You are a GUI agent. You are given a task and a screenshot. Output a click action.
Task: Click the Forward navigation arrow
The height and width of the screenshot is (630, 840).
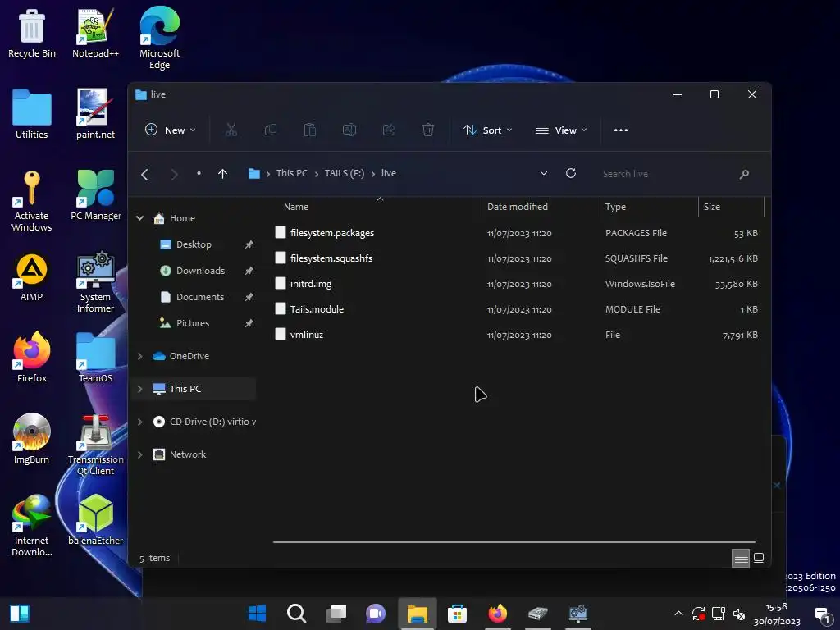(174, 174)
